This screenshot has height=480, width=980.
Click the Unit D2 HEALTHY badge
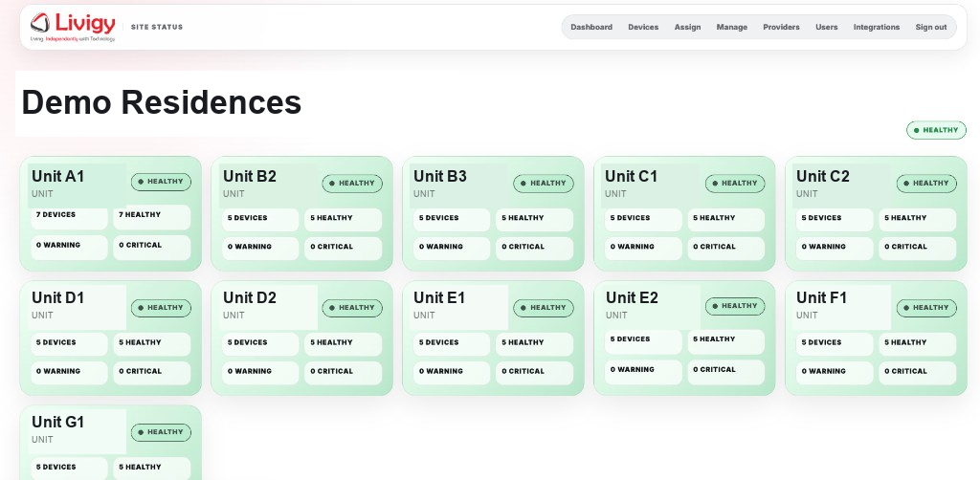[352, 308]
